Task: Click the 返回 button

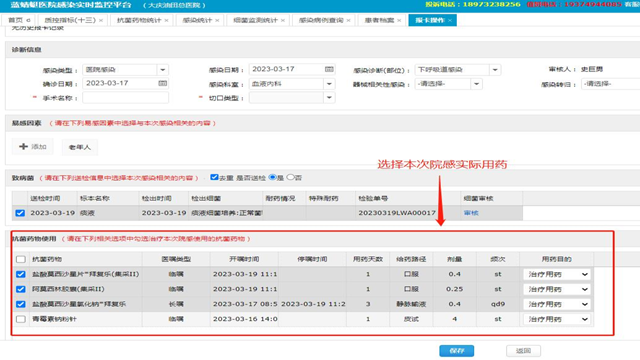Action: (x=523, y=351)
